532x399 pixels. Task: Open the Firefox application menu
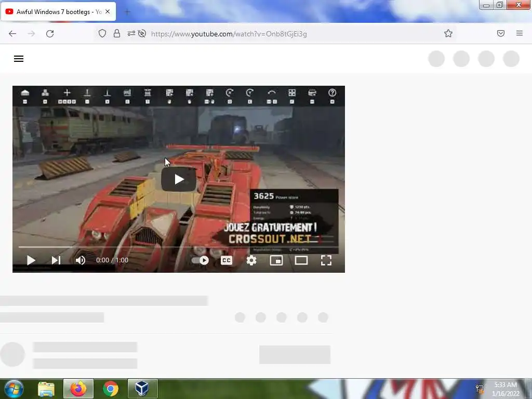tap(520, 33)
